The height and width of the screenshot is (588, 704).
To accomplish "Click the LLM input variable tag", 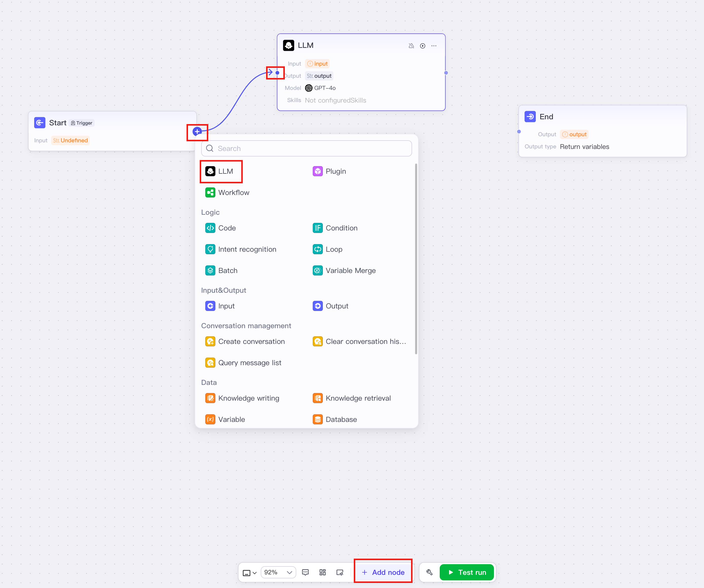I will (317, 64).
